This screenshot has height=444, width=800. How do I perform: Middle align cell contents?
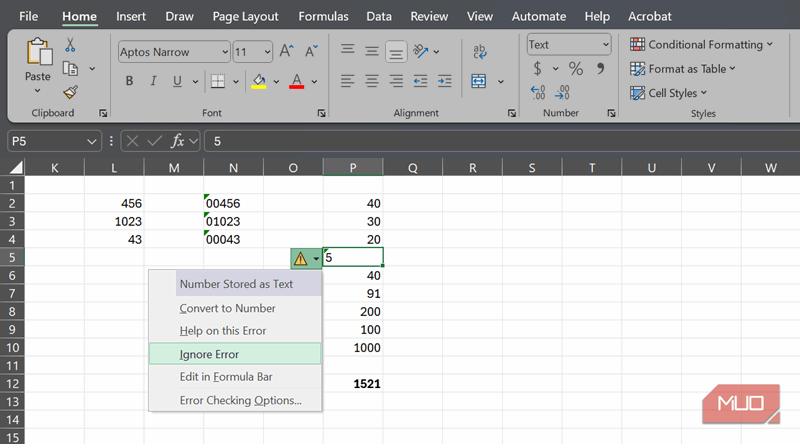[x=372, y=51]
